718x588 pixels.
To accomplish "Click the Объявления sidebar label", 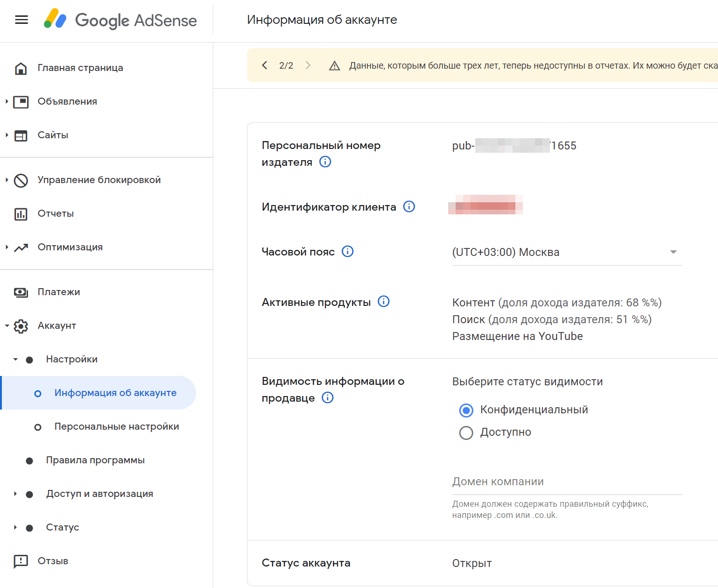I will 67,101.
